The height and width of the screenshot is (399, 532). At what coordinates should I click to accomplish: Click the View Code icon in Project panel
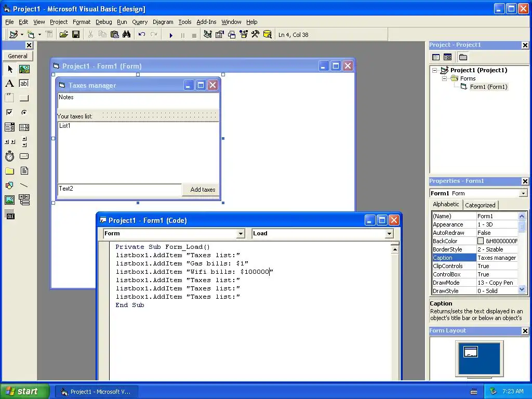pos(436,57)
